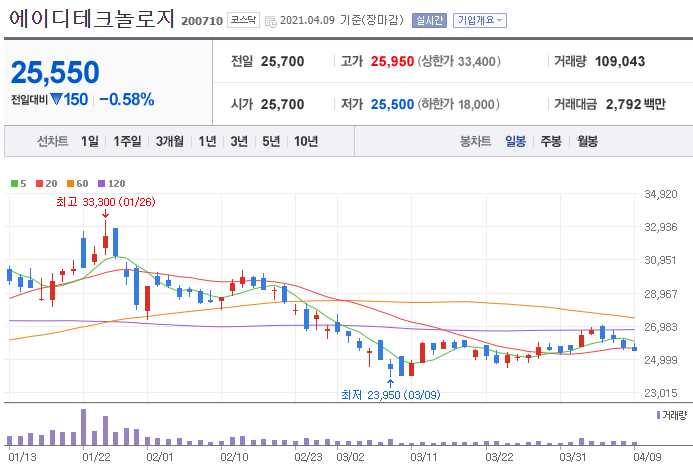This screenshot has width=693, height=471.
Task: Click the calendar icon before the date
Action: pyautogui.click(x=270, y=21)
